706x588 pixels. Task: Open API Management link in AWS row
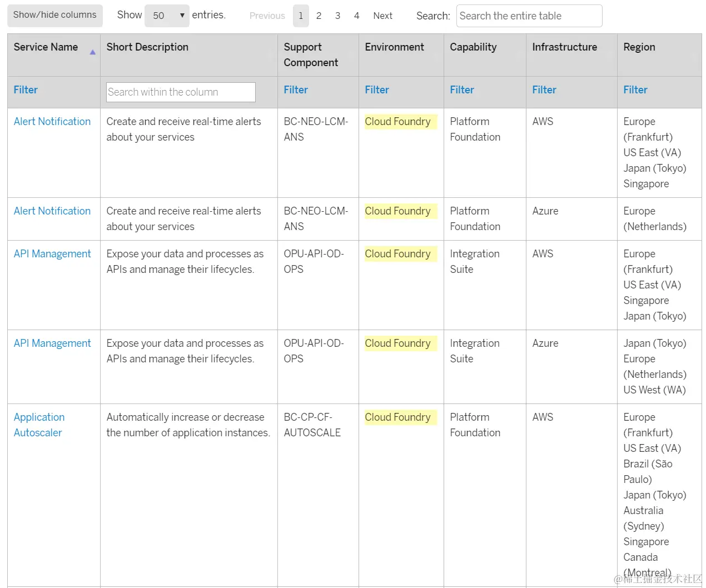52,254
